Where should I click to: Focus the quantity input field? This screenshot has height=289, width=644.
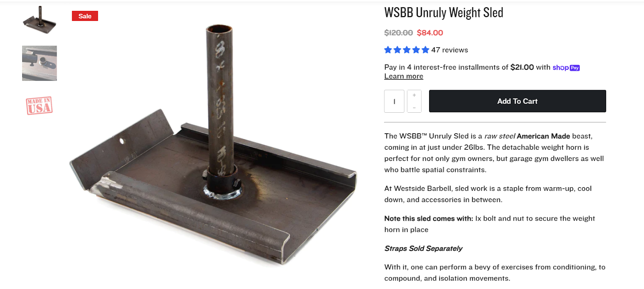(x=394, y=101)
